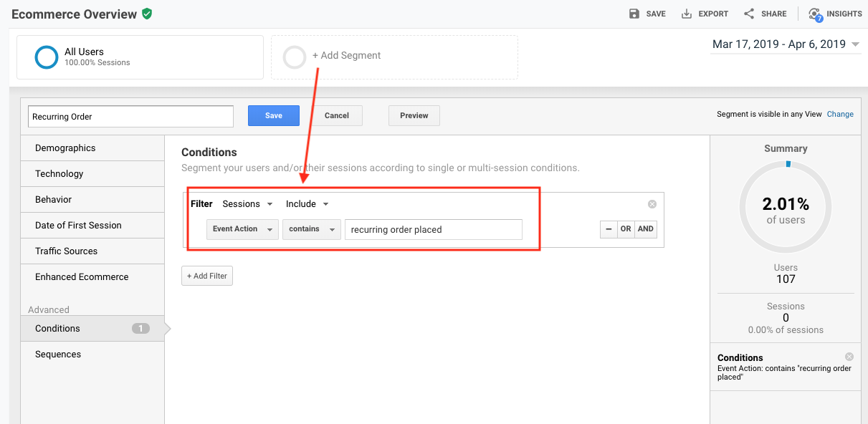This screenshot has height=424, width=868.
Task: Click the Event Action summary condition text
Action: point(784,372)
